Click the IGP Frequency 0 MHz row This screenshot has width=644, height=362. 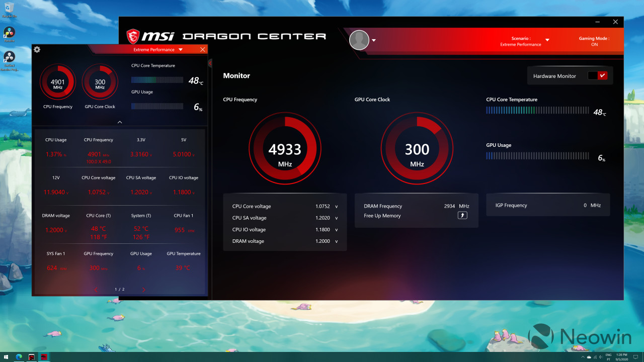point(548,205)
